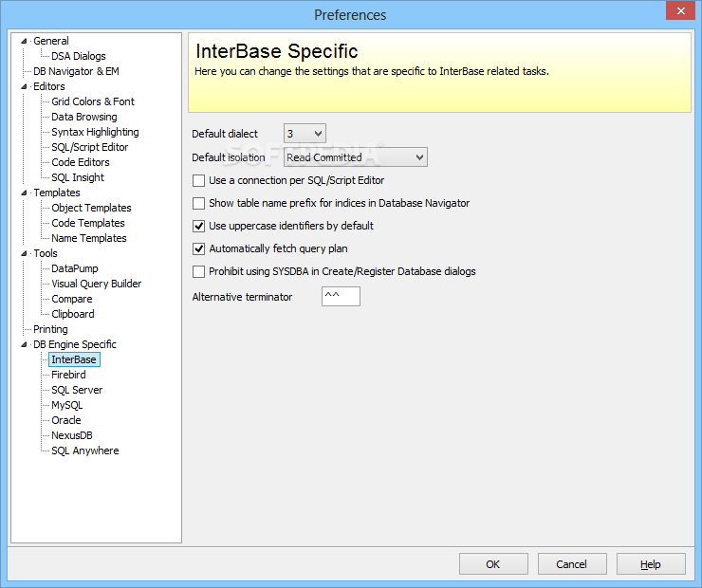This screenshot has height=588, width=702.
Task: Open MySQL specific settings
Action: point(66,405)
